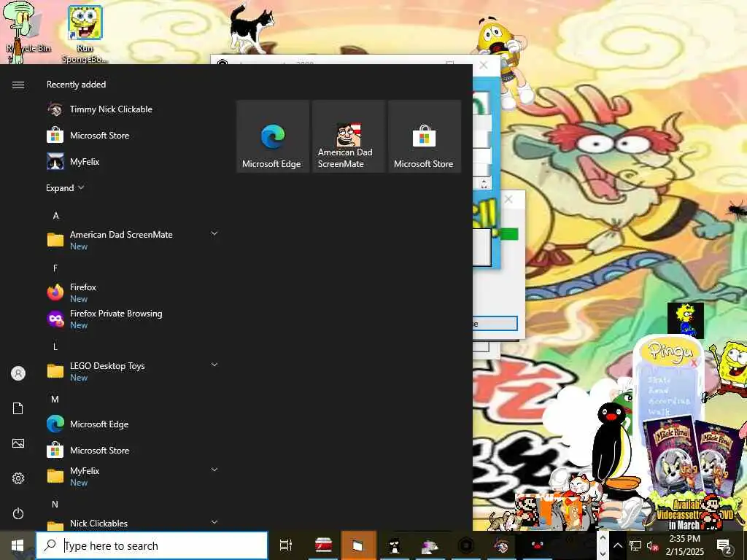Screen dimensions: 747x560
Task: Open the black penguin character taskbar icon
Action: (x=395, y=545)
